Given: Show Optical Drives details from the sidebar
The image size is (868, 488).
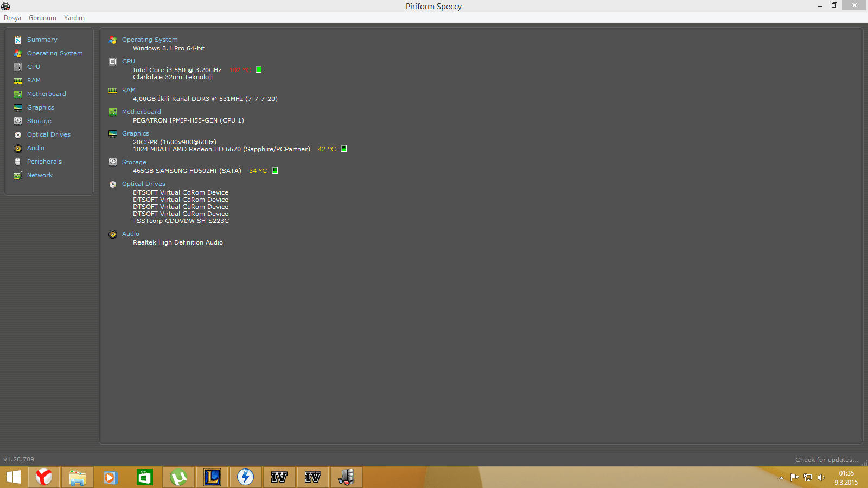Looking at the screenshot, I should coord(49,134).
